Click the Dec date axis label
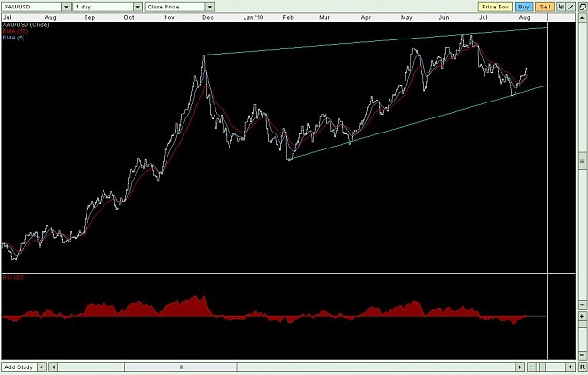The image size is (588, 375). click(208, 17)
